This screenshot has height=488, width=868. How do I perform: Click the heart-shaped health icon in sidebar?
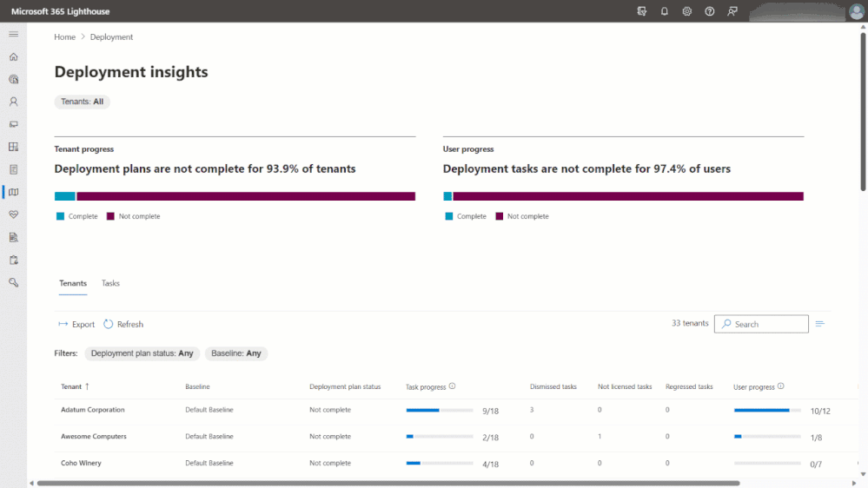pyautogui.click(x=13, y=214)
